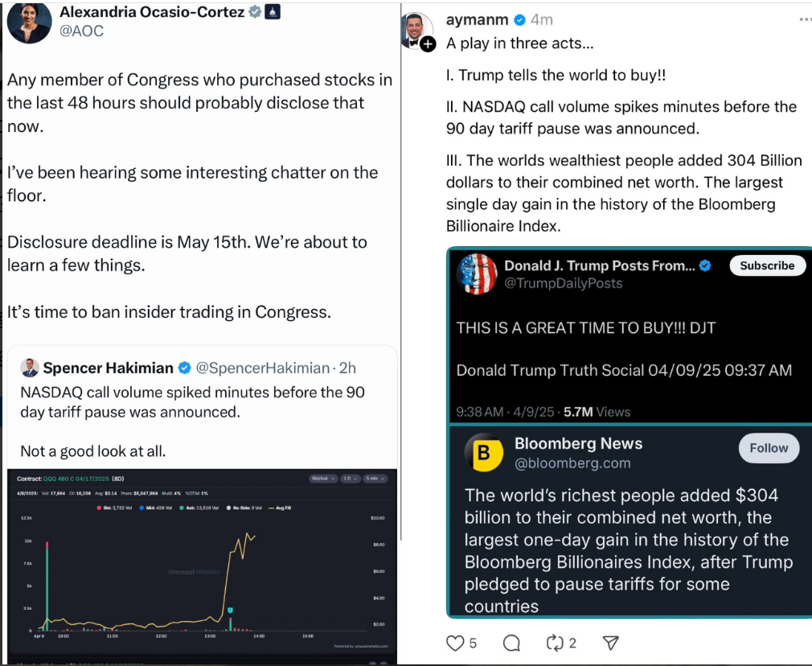812x666 pixels.
Task: Open replies via the comment bubble icon
Action: [511, 643]
